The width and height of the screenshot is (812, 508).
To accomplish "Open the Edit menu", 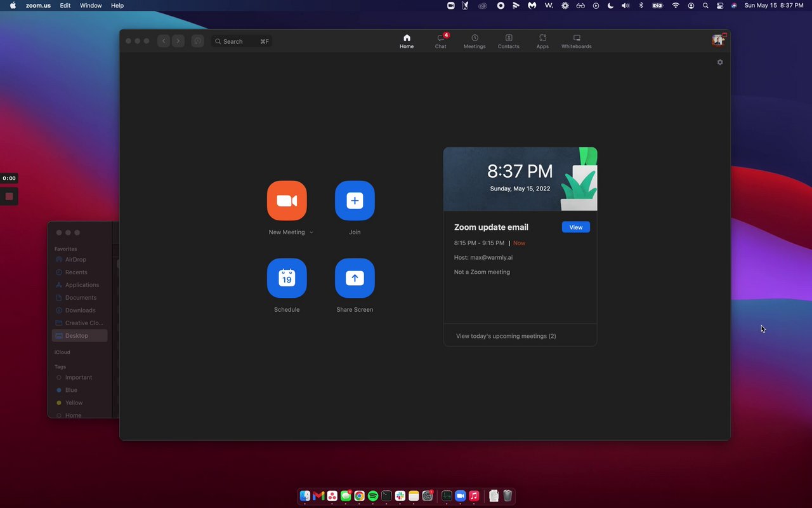I will click(65, 6).
